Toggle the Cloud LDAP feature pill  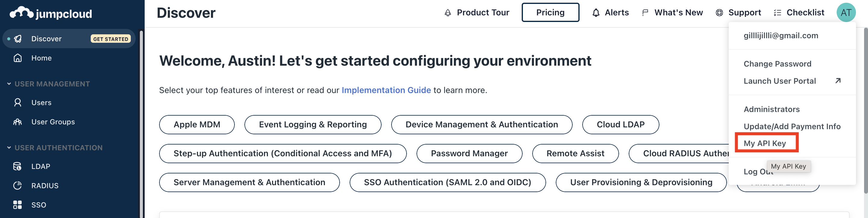coord(620,124)
